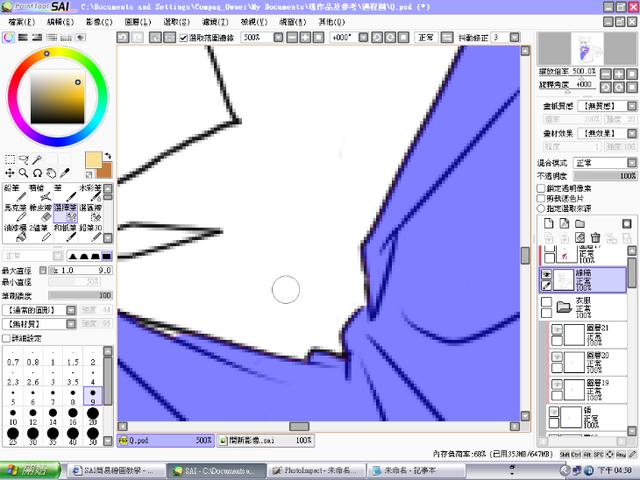This screenshot has height=480, width=640.
Task: Switch to the Q.psd document tab
Action: (165, 441)
